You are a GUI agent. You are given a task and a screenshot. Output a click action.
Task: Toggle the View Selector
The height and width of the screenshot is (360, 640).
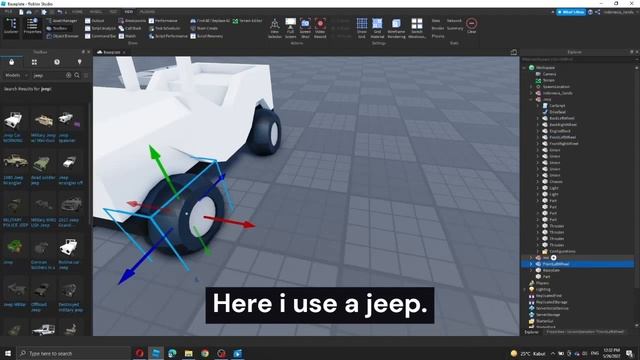275,28
